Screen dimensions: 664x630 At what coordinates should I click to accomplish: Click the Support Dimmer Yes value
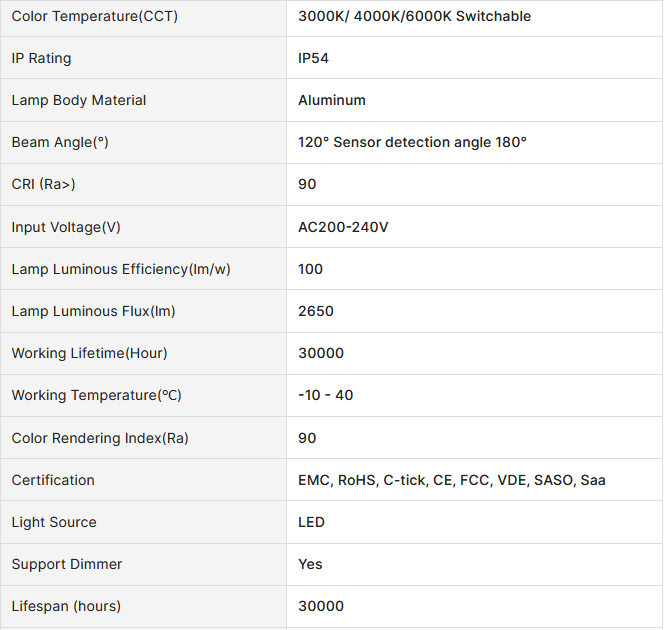(x=310, y=564)
